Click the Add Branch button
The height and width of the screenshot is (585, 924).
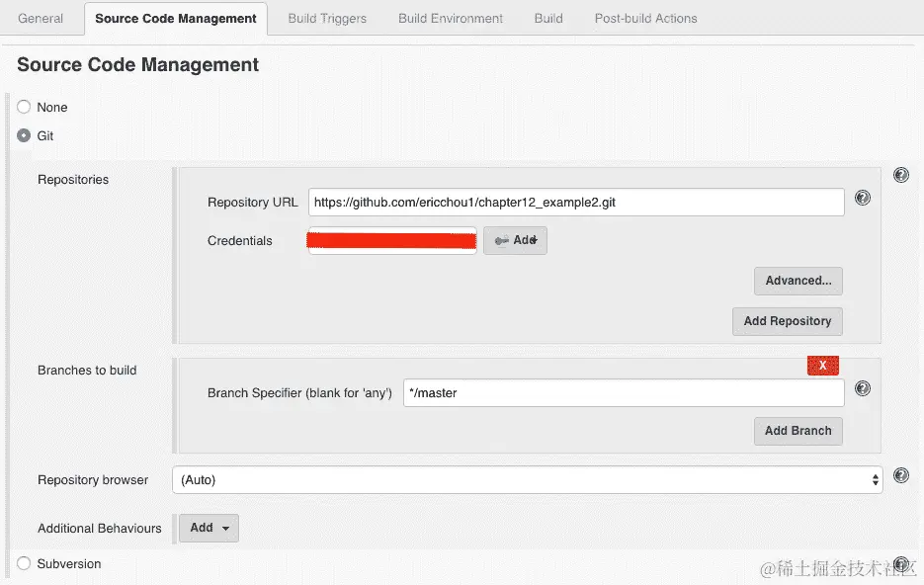(x=798, y=431)
